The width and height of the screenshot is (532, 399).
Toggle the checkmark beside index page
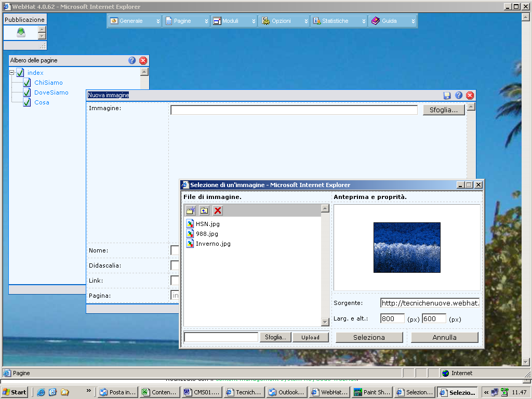pos(20,73)
